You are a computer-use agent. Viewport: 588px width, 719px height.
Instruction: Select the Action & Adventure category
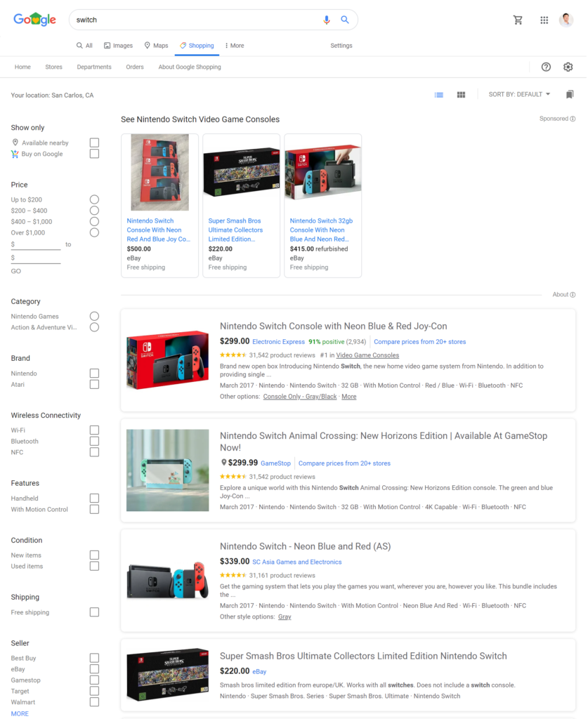94,327
